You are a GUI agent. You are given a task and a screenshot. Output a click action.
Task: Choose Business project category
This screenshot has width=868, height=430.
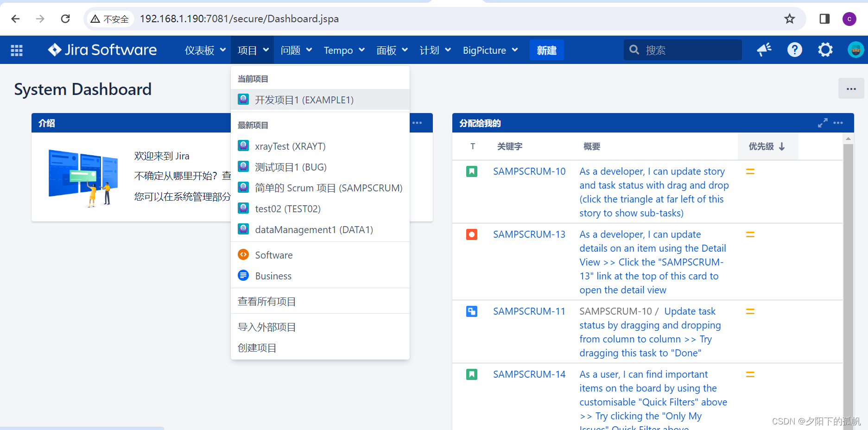(320, 276)
